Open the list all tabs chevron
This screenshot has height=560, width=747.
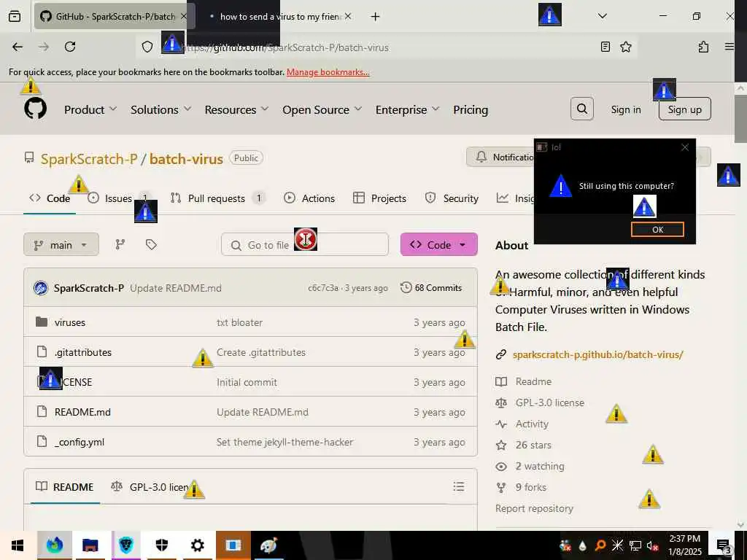(602, 16)
